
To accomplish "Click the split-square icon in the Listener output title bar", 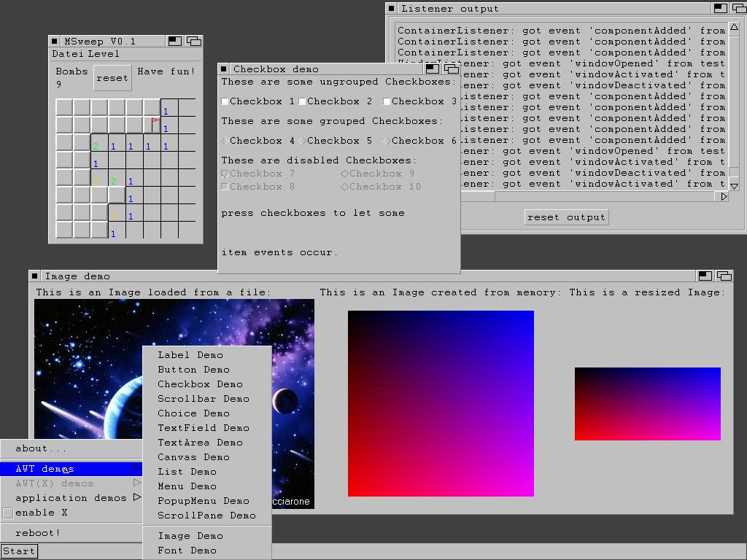I will (x=720, y=9).
